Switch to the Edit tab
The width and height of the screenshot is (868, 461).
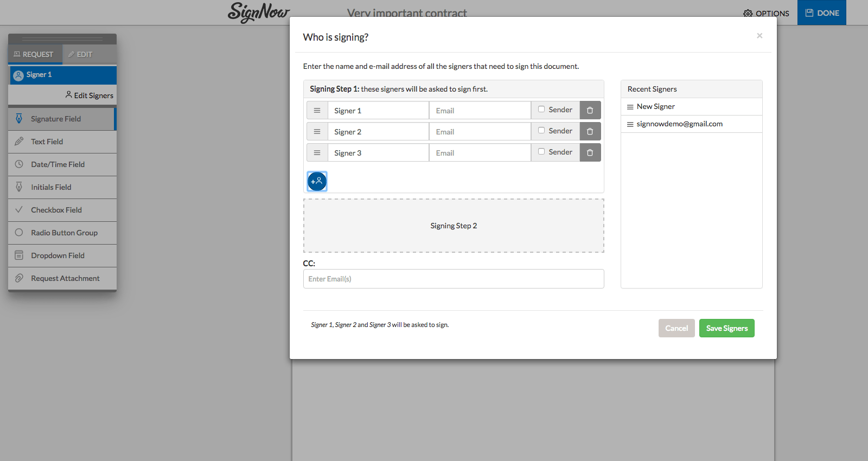(x=80, y=54)
